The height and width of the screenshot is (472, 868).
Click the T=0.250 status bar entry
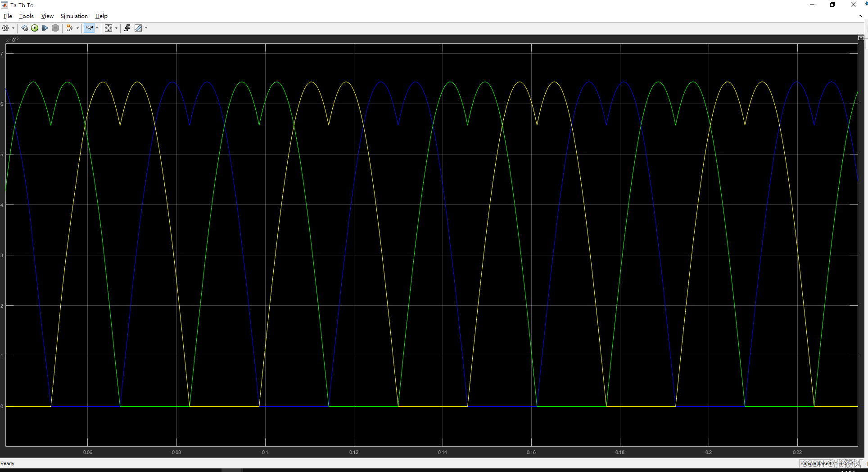click(844, 463)
